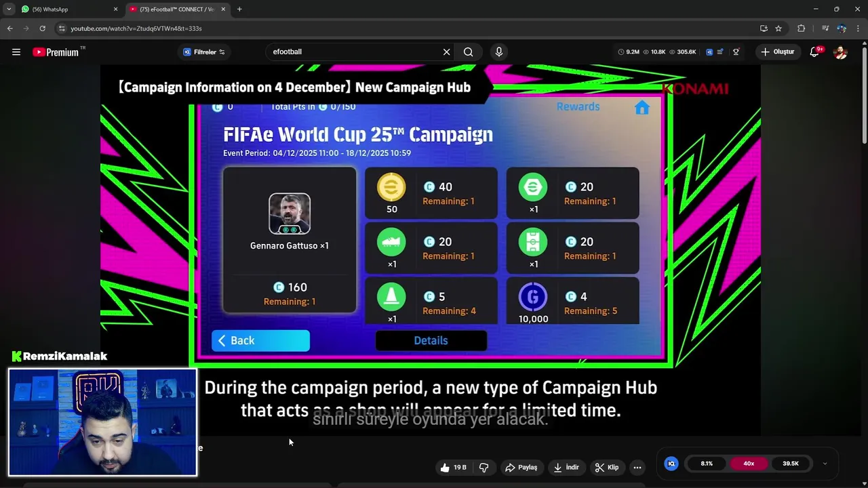This screenshot has width=868, height=488.
Task: Open the Chrome three-dot menu
Action: (858, 28)
